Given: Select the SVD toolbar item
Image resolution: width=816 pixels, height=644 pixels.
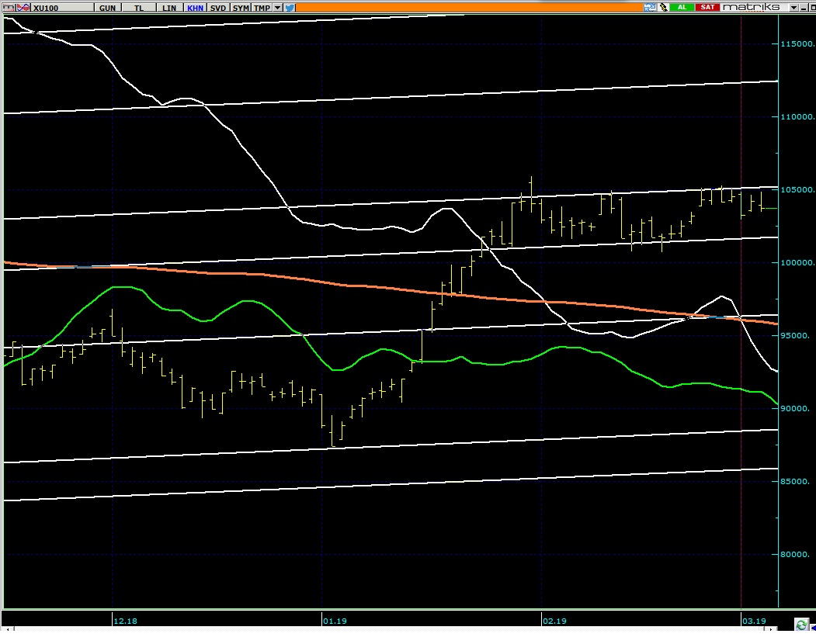Looking at the screenshot, I should coord(218,7).
